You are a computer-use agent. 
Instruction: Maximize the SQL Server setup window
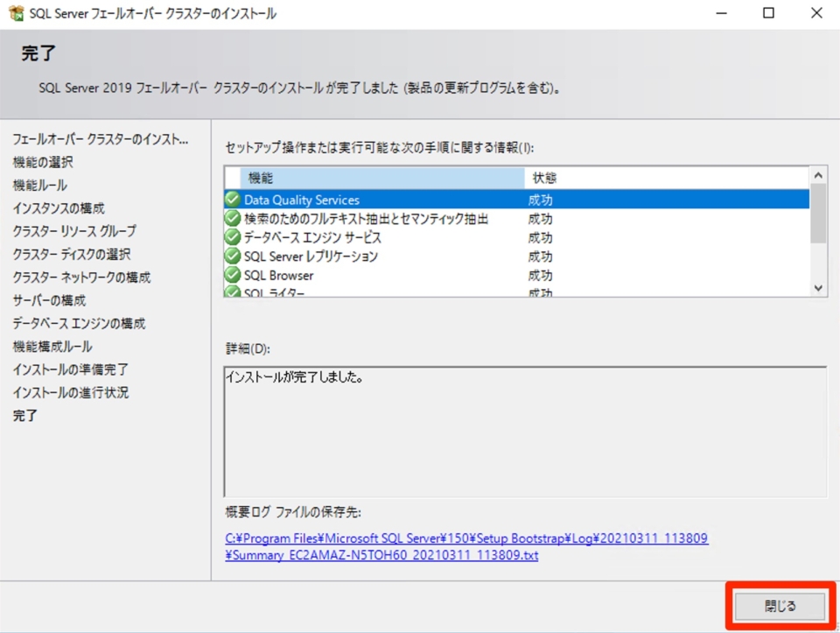pyautogui.click(x=768, y=13)
